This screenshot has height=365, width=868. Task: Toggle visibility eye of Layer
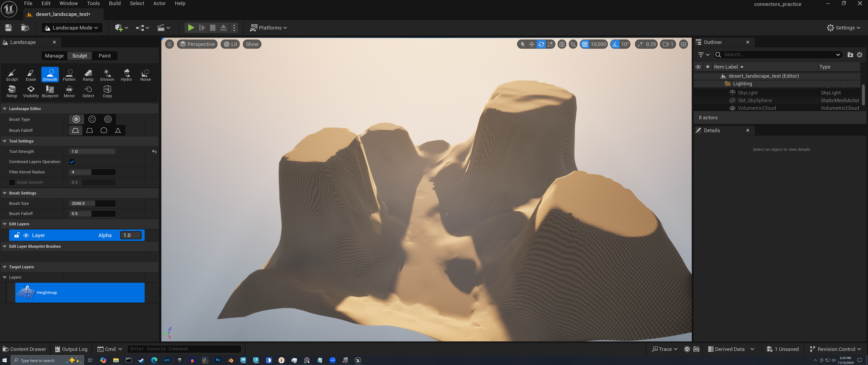tap(26, 236)
